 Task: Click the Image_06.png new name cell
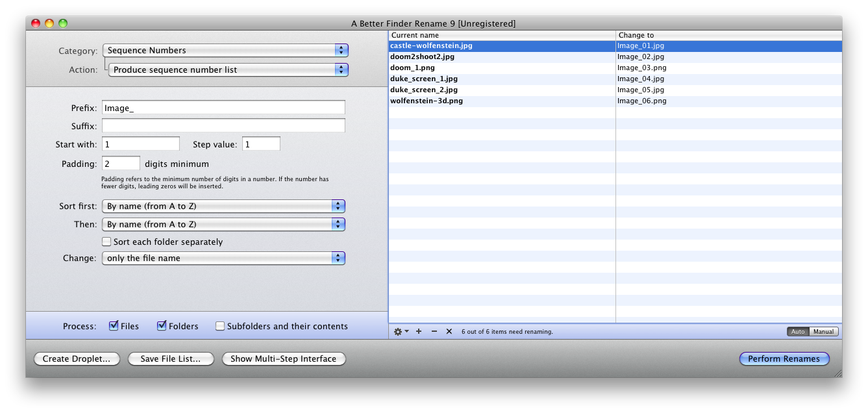[x=729, y=101]
